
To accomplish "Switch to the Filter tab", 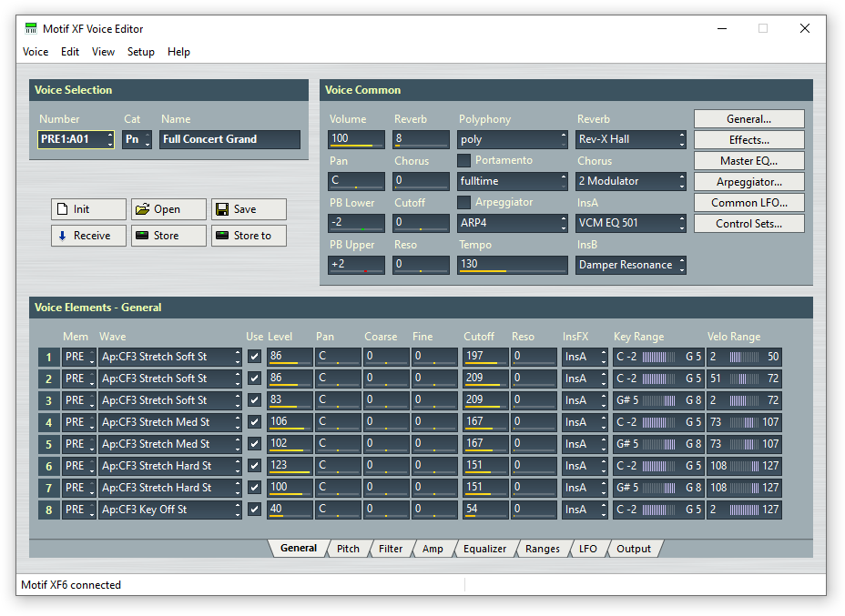I will pyautogui.click(x=391, y=549).
